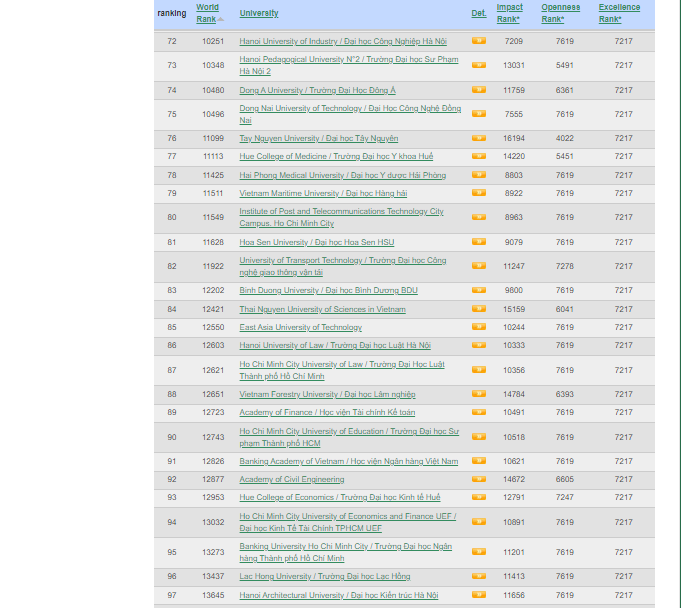Image resolution: width=681 pixels, height=608 pixels.
Task: Open Ho Chi Minh City University of Education link
Action: [349, 437]
